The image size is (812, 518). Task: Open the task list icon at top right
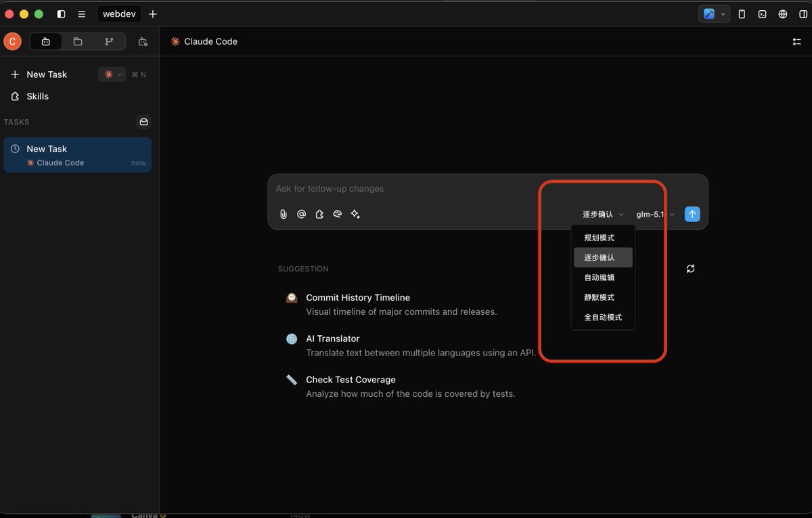tap(796, 41)
